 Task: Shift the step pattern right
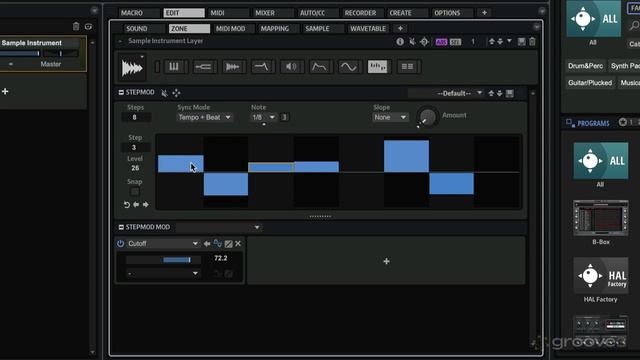pyautogui.click(x=146, y=204)
